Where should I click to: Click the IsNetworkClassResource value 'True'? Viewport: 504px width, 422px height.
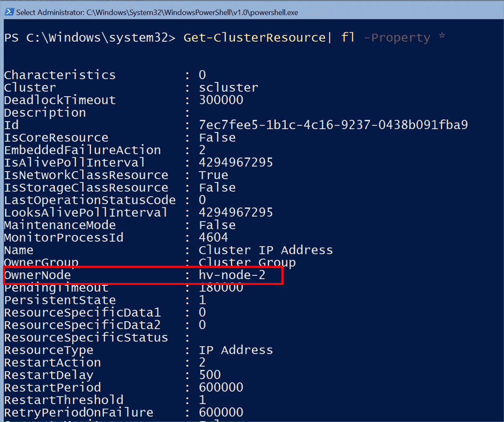pyautogui.click(x=213, y=175)
